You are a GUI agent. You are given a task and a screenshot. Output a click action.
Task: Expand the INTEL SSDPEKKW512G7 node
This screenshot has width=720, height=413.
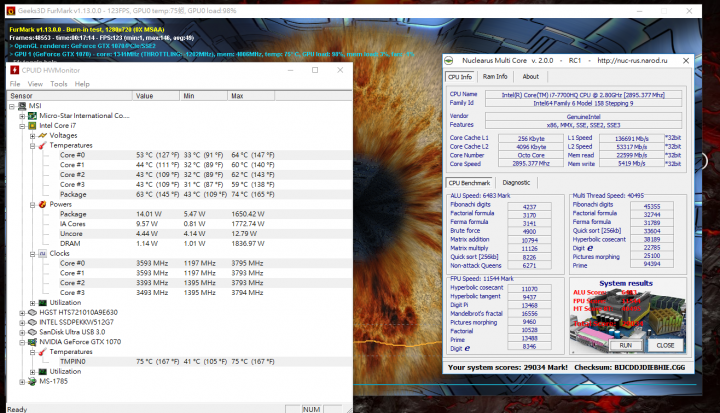click(x=22, y=322)
